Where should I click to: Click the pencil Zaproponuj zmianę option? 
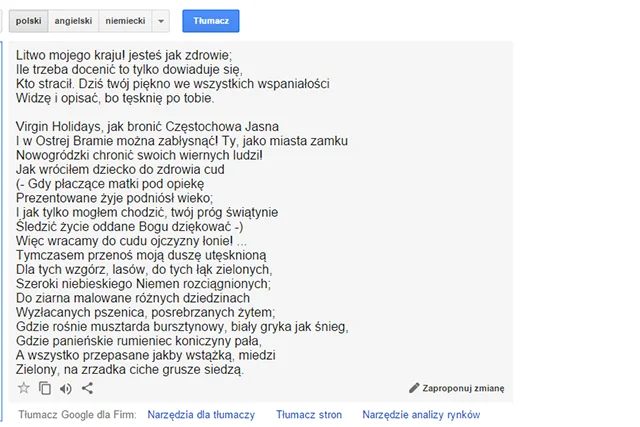point(457,388)
